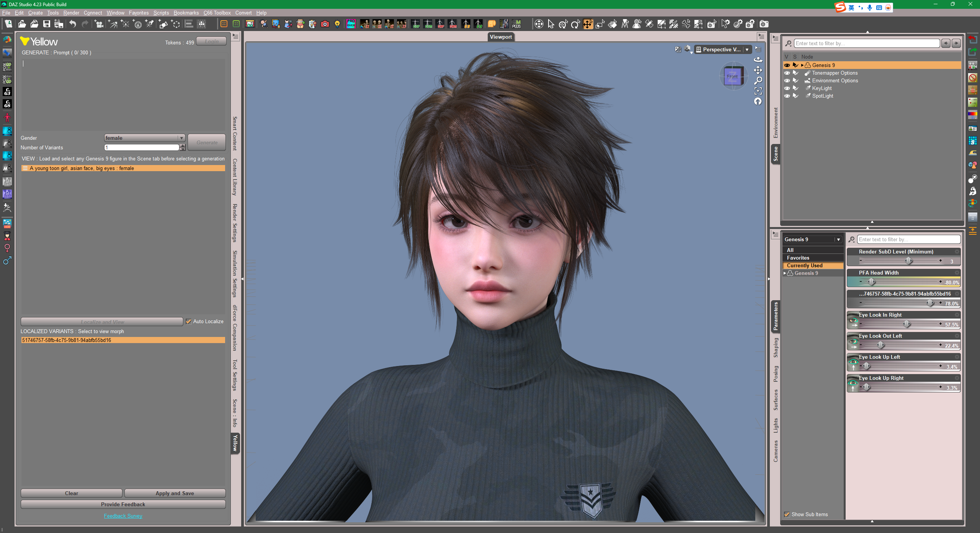Click the viewport zoom magnifier icon

[x=758, y=80]
